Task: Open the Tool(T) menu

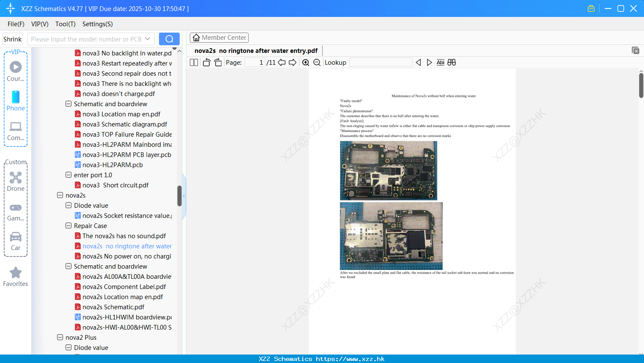Action: pos(66,24)
